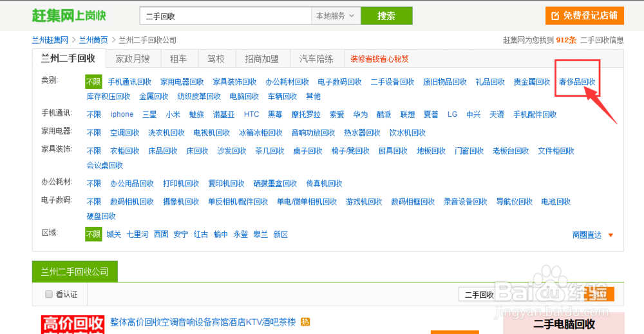Filter by 贵金属回收 category
This screenshot has width=644, height=334.
(x=531, y=81)
